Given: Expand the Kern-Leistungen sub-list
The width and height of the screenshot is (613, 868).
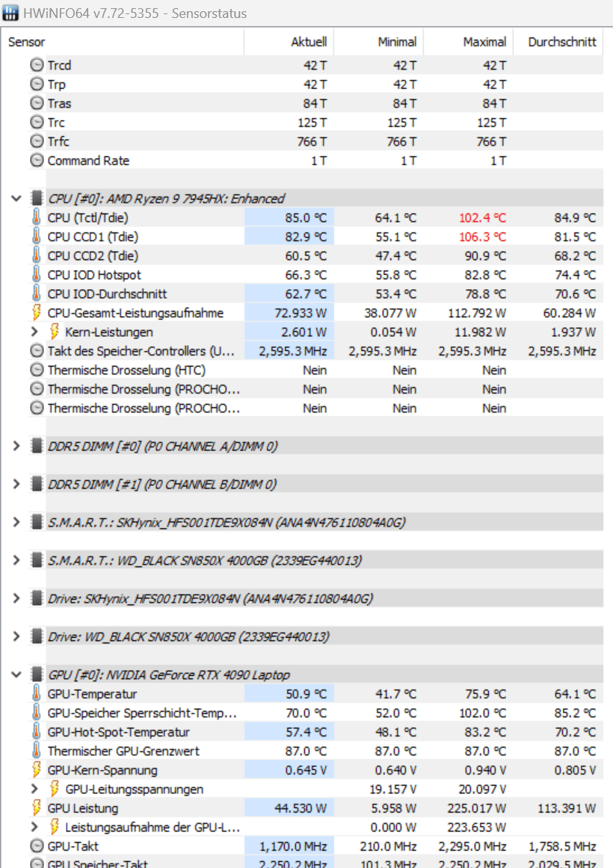Looking at the screenshot, I should 34,332.
